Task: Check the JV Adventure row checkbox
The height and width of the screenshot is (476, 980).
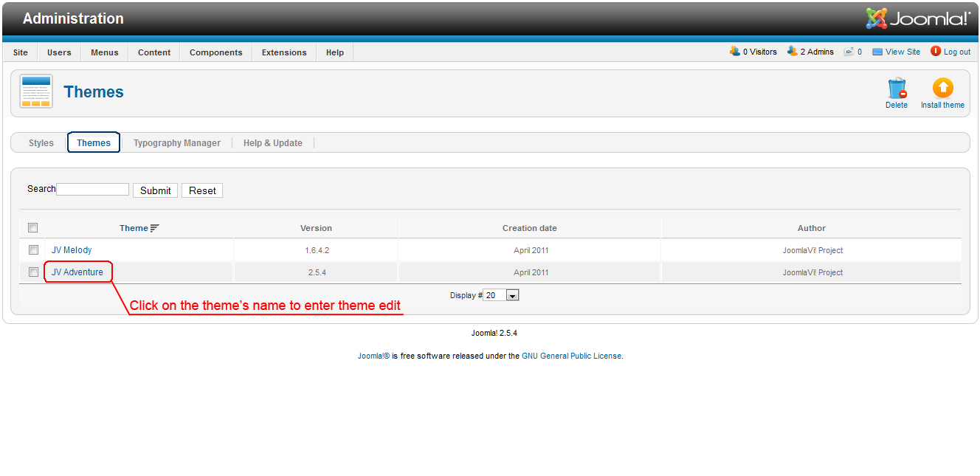Action: pos(33,272)
